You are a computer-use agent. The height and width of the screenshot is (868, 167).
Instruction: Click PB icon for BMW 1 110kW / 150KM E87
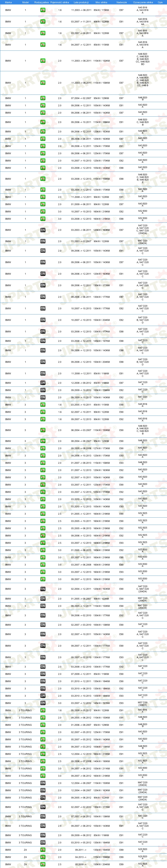[43, 61]
